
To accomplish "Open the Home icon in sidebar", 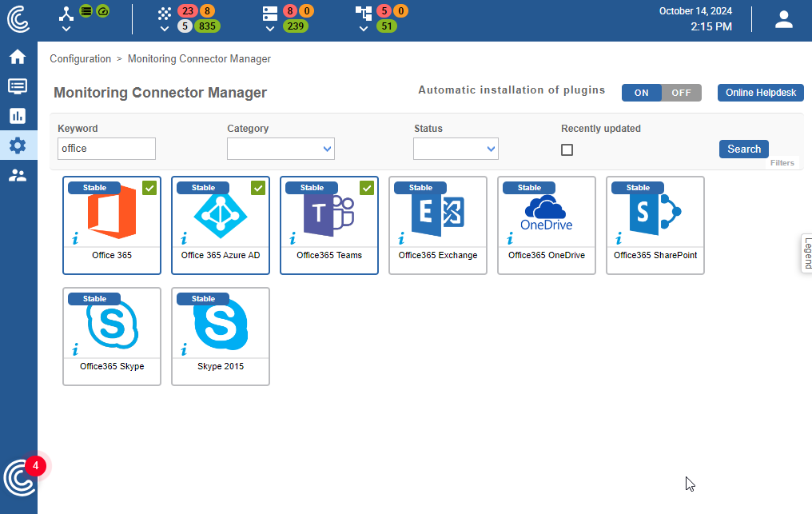I will [18, 57].
